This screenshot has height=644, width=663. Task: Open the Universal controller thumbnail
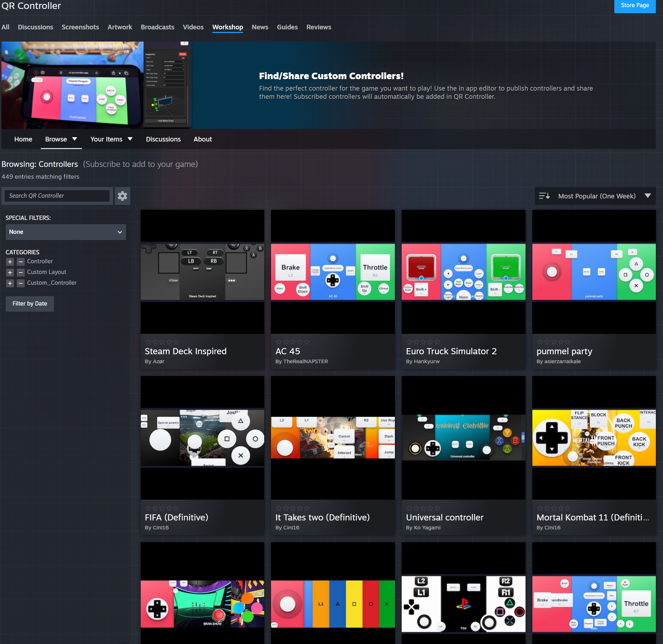point(464,438)
